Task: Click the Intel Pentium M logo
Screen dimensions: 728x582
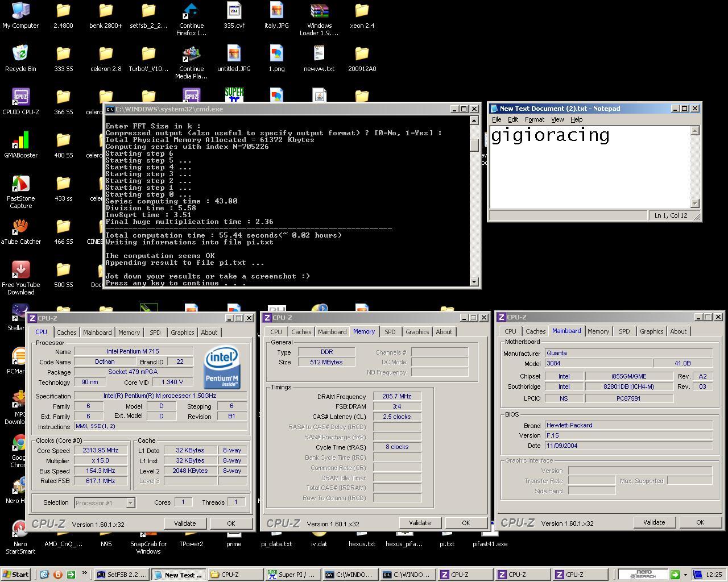Action: 222,368
